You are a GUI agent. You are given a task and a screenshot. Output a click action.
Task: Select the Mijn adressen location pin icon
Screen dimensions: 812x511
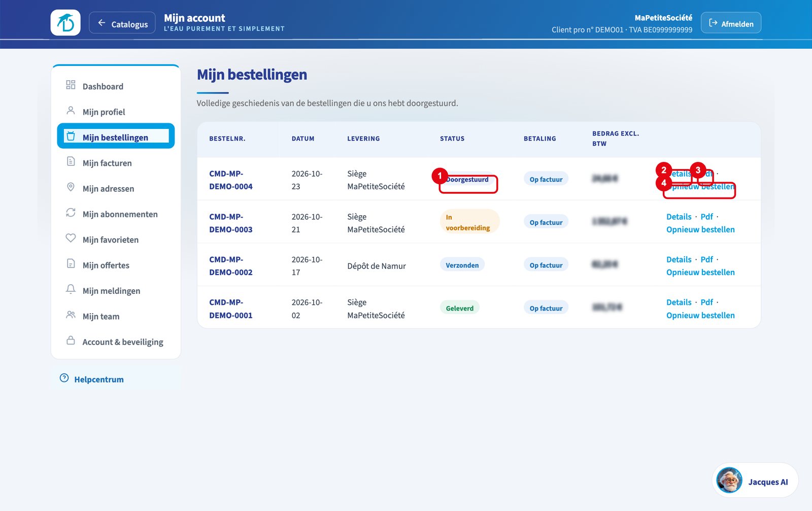coord(71,187)
